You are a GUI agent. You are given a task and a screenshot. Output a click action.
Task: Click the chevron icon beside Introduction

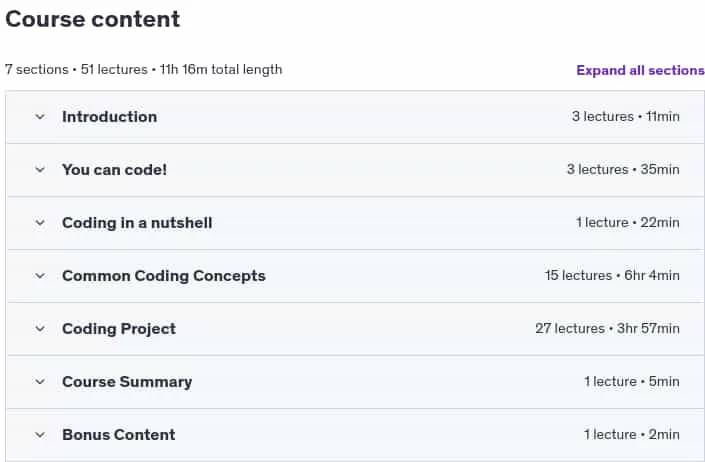40,117
